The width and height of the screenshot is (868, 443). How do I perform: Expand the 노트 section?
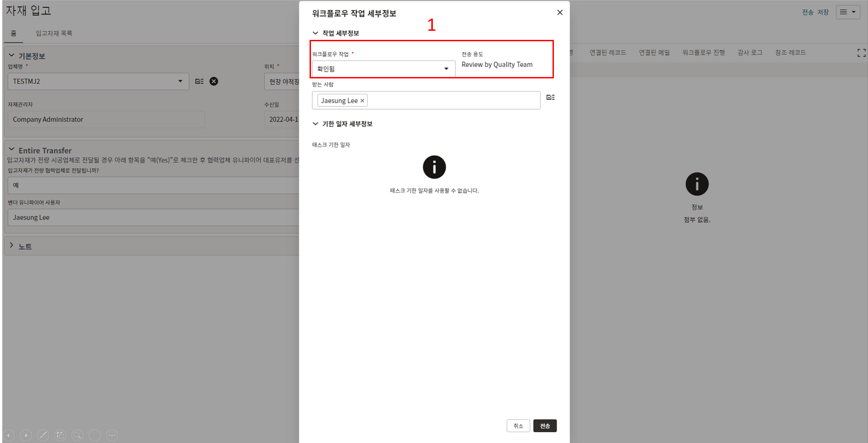tap(12, 246)
